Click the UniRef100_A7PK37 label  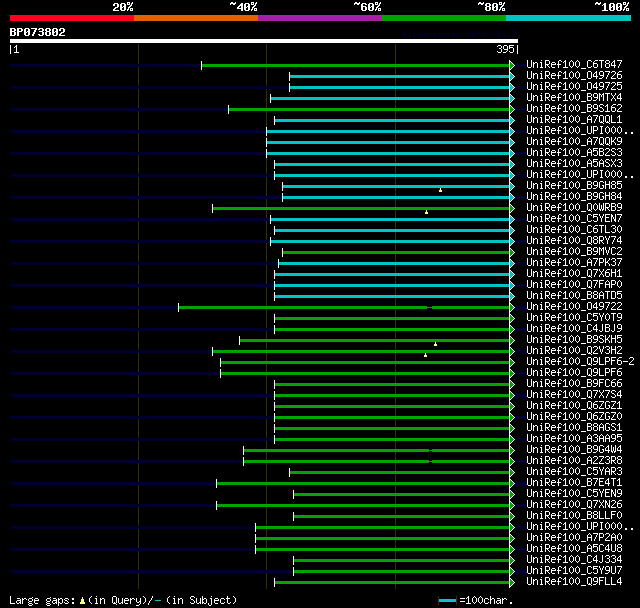pos(574,263)
